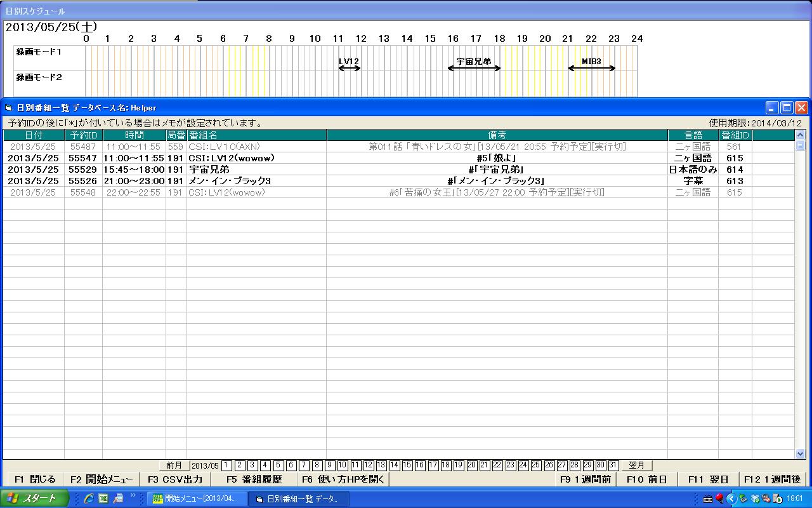This screenshot has width=812, height=508.
Task: Click the show desktop quick launch icon
Action: 118,498
